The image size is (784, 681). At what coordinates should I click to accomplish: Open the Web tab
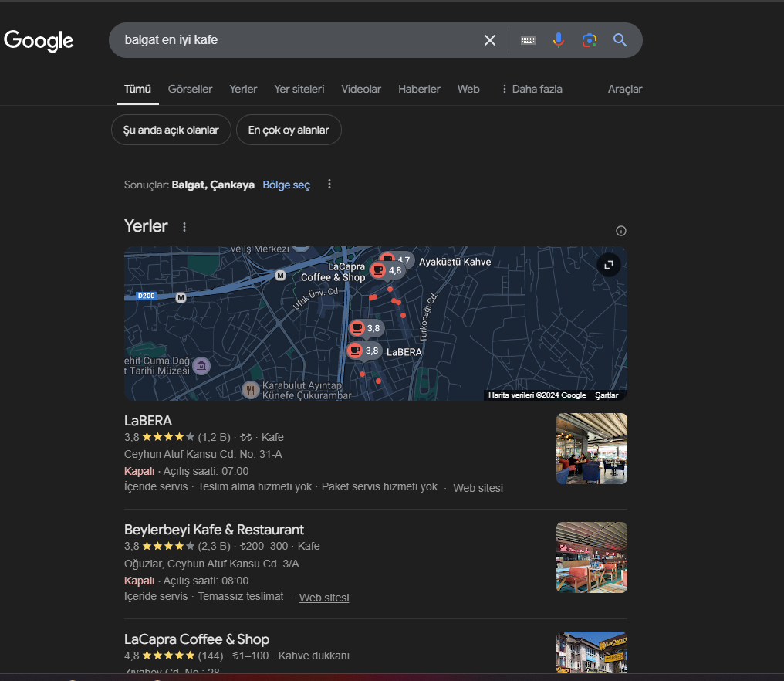[x=468, y=89]
